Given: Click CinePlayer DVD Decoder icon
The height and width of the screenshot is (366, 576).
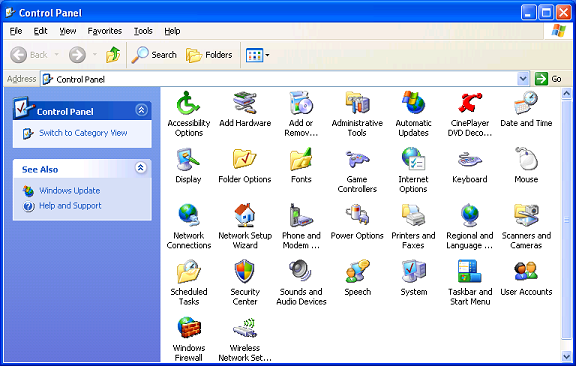Looking at the screenshot, I should [469, 103].
